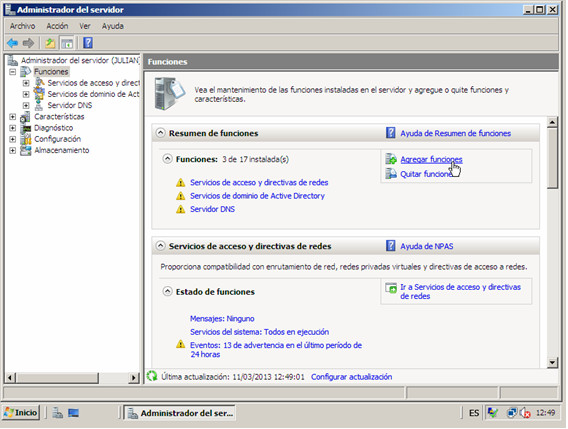Click the vertical scrollbar down arrow
The image size is (568, 429).
point(552,362)
